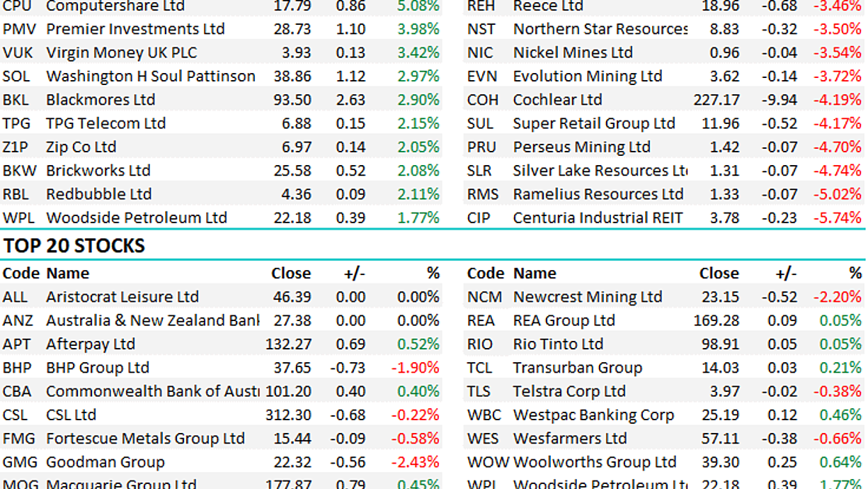Select the Blackmores Ltd name cell
Image resolution: width=868 pixels, height=489 pixels.
(x=101, y=99)
